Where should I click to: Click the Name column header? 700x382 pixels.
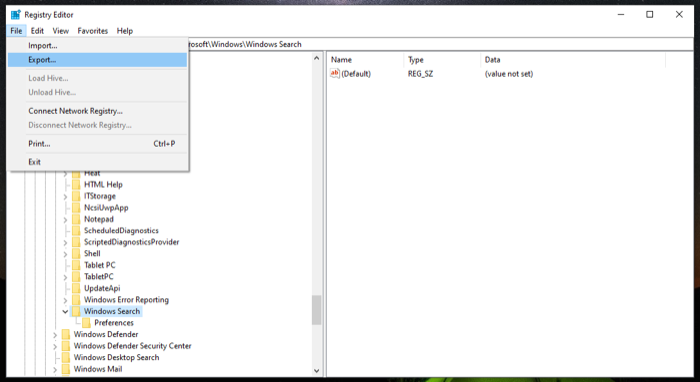point(366,60)
